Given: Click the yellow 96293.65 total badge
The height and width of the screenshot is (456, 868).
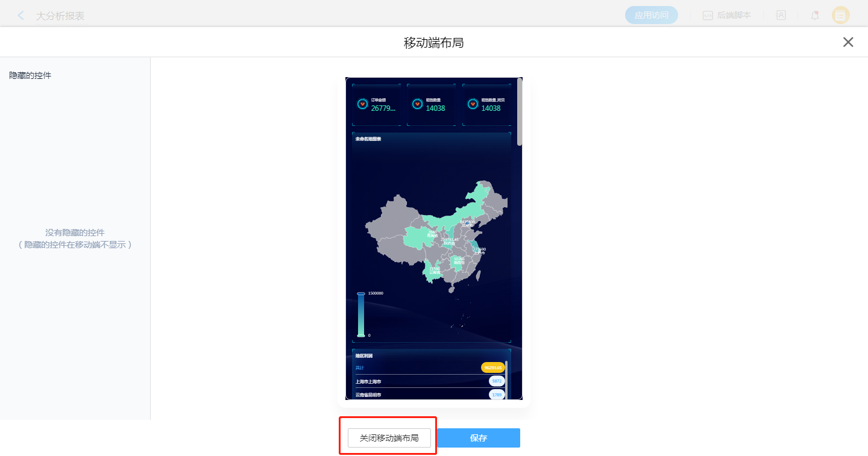Looking at the screenshot, I should tap(492, 367).
